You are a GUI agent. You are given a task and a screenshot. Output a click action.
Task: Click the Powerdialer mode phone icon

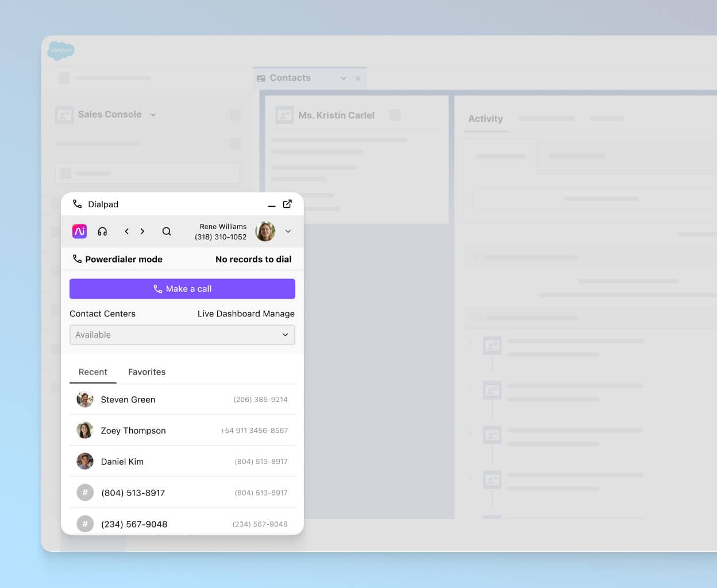tap(77, 258)
